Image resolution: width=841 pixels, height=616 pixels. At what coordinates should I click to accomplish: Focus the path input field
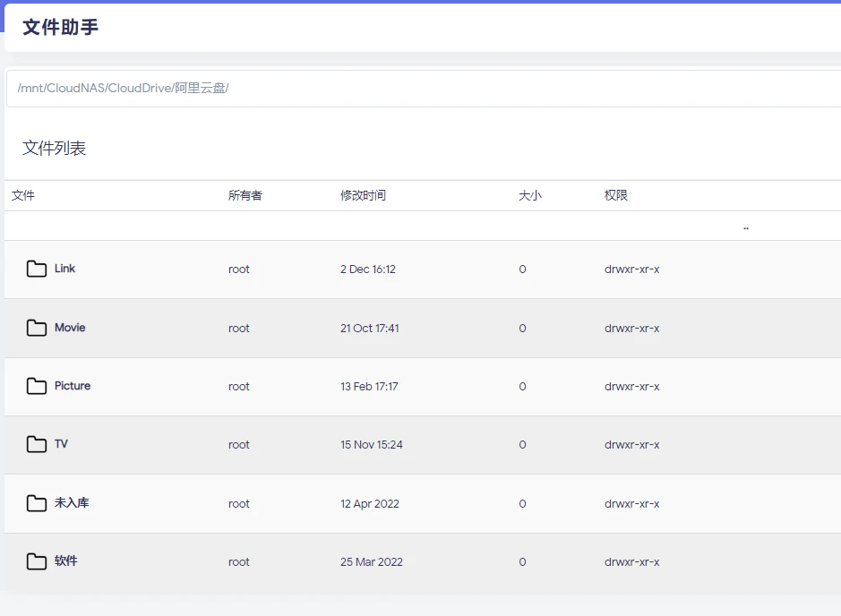coord(421,89)
